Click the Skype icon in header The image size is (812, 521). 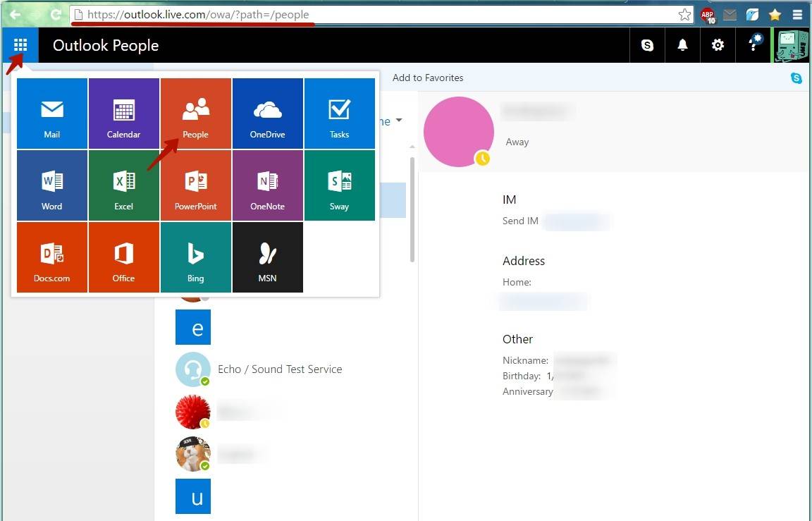(x=647, y=45)
